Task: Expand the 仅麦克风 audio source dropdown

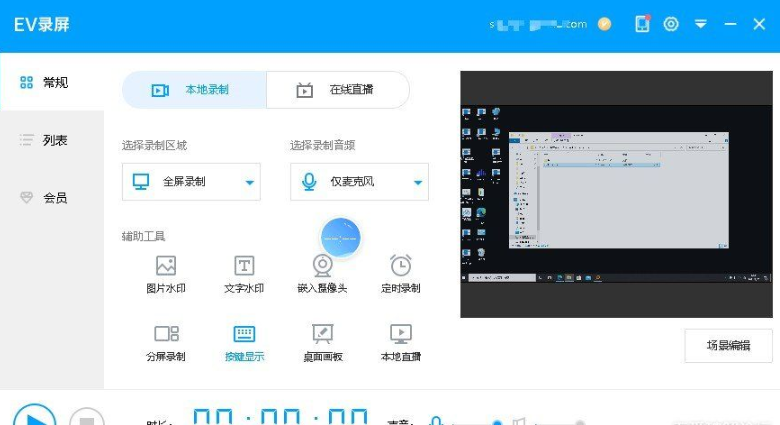Action: point(359,182)
